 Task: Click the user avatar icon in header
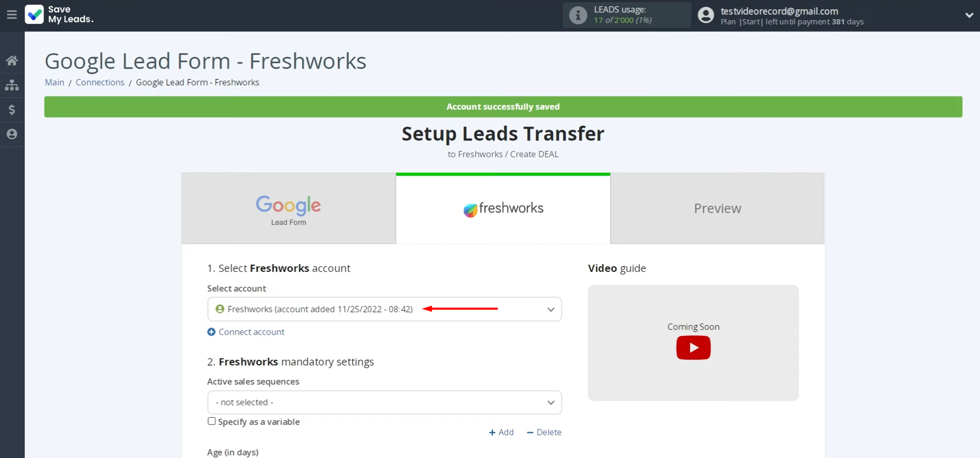(x=706, y=15)
